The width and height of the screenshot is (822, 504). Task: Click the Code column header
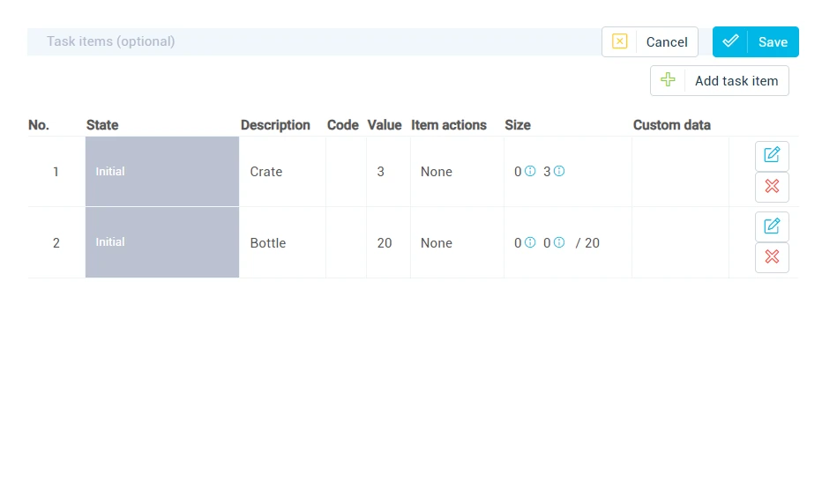(343, 125)
